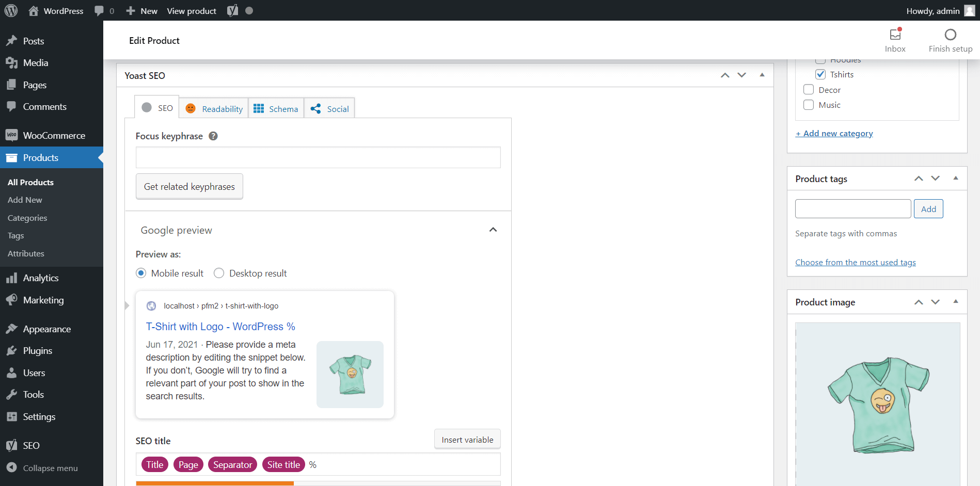Click Choose from most used tags
The image size is (980, 486).
(x=856, y=262)
